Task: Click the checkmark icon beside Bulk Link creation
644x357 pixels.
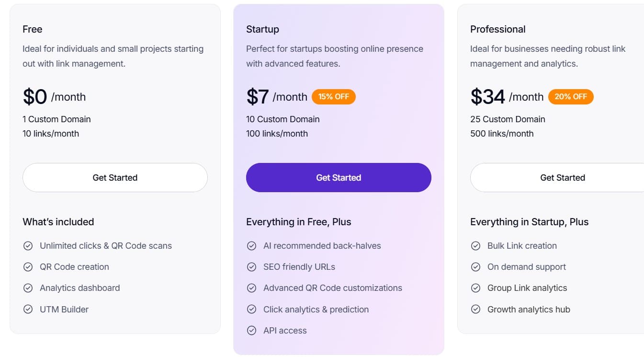Action: [x=475, y=245]
